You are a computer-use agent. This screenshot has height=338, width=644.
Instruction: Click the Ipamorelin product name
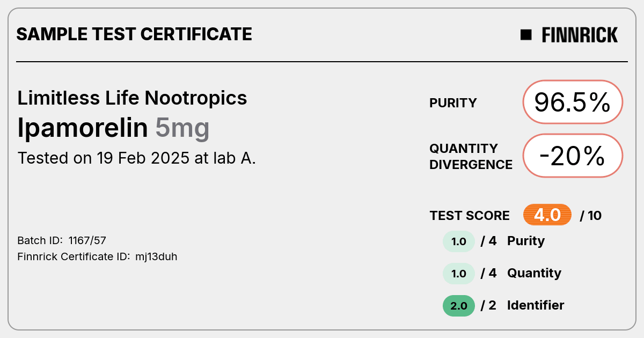pos(83,128)
